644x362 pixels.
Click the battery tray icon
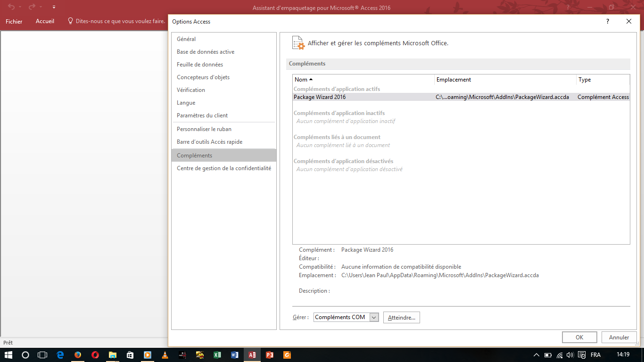(548, 355)
